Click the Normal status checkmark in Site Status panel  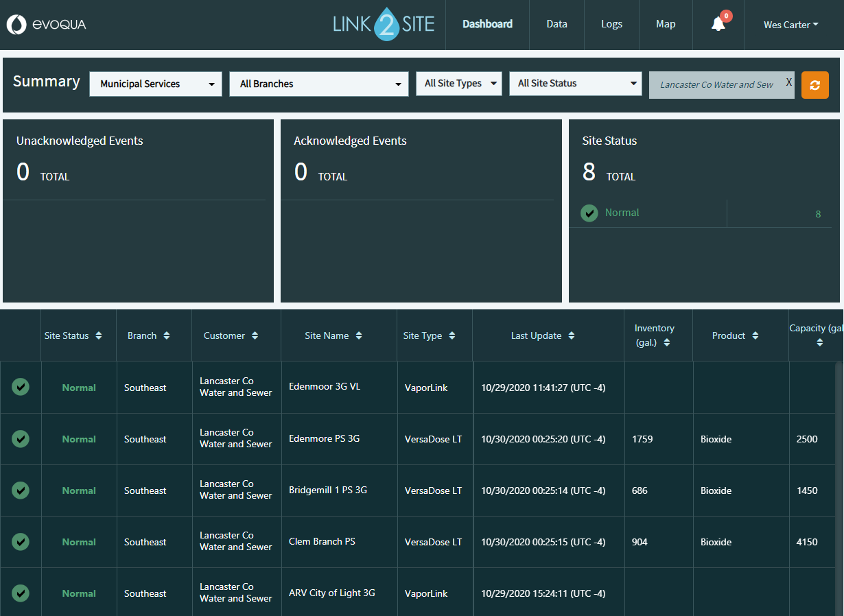tap(589, 213)
